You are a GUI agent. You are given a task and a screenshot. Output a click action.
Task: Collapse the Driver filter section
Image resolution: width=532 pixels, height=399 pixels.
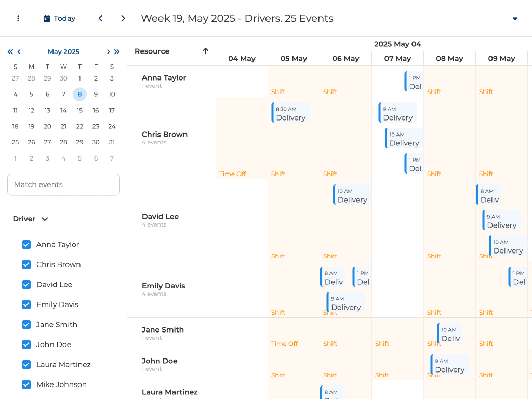[45, 219]
